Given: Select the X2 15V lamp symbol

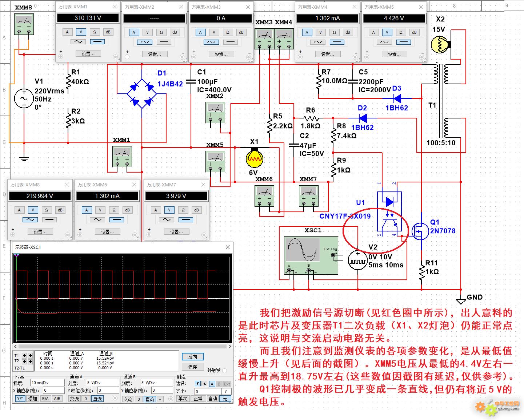Looking at the screenshot, I should pyautogui.click(x=440, y=44).
